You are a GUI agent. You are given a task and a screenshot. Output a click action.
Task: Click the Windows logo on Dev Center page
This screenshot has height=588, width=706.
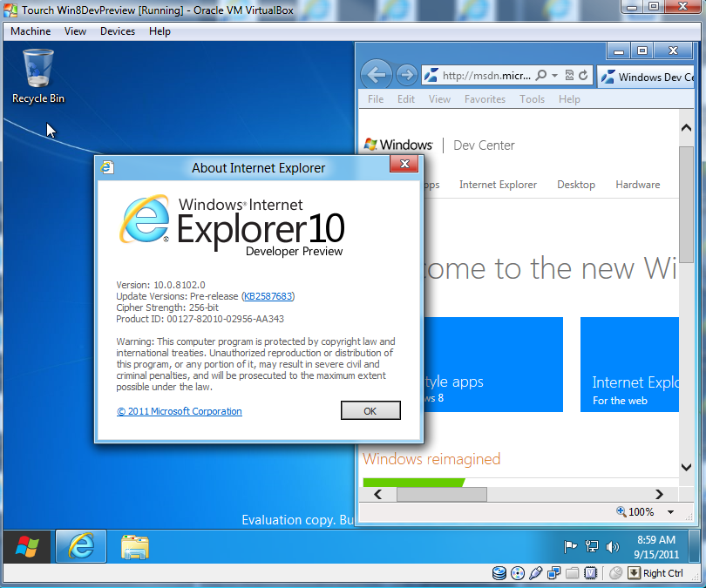[x=398, y=145]
